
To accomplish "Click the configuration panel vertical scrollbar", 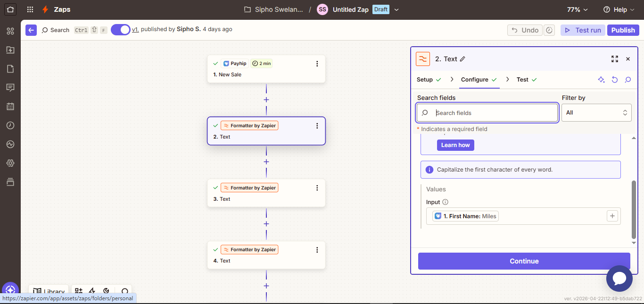I will 634,210.
